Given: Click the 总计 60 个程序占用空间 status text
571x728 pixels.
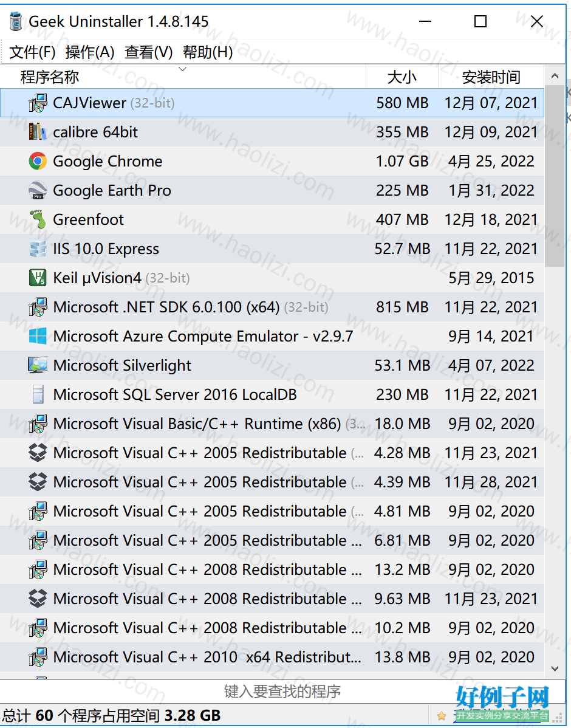Looking at the screenshot, I should coord(111,716).
